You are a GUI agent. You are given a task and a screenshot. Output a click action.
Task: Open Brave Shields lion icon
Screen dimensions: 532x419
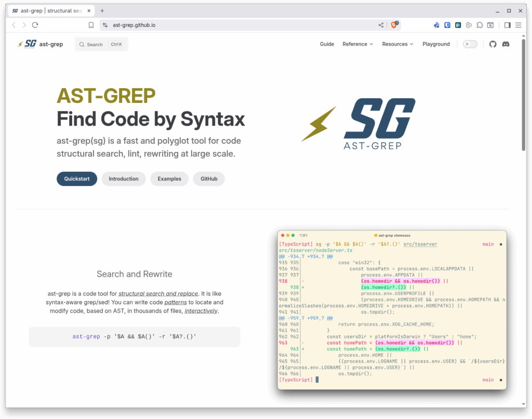(394, 25)
